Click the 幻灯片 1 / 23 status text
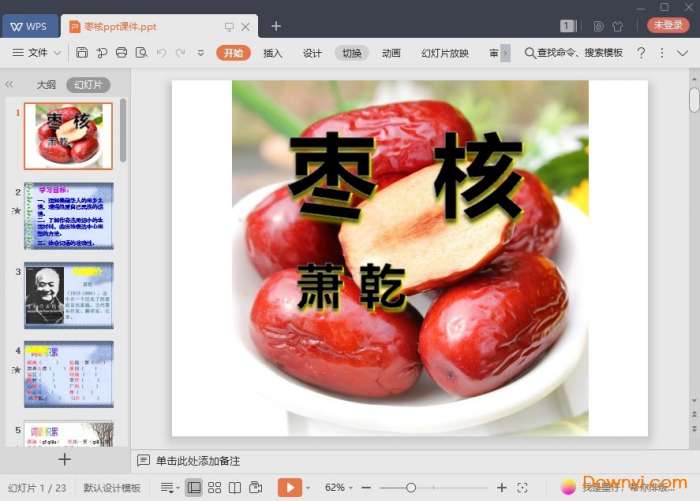 click(x=37, y=488)
